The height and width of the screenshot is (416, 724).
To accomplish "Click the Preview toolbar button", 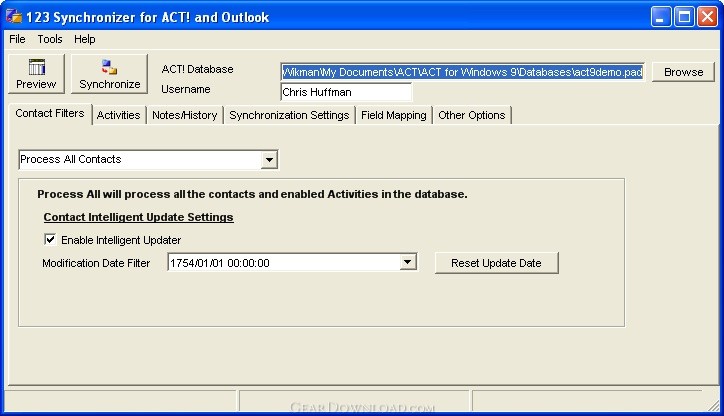I will [36, 74].
